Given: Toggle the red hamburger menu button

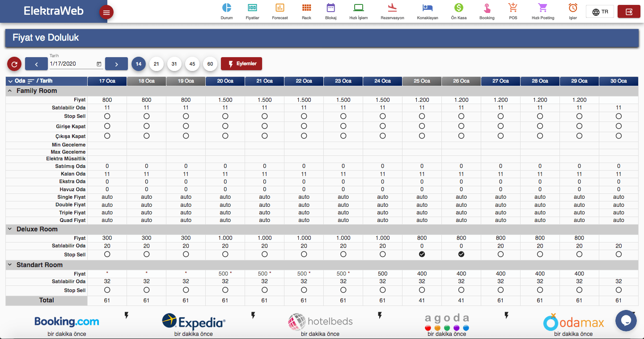Looking at the screenshot, I should click(x=106, y=13).
